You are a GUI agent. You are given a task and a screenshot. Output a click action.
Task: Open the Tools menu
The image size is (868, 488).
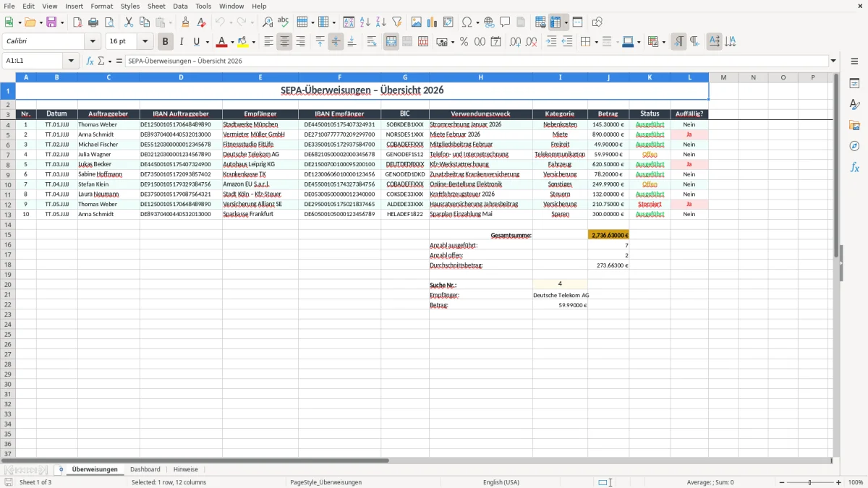tap(203, 6)
